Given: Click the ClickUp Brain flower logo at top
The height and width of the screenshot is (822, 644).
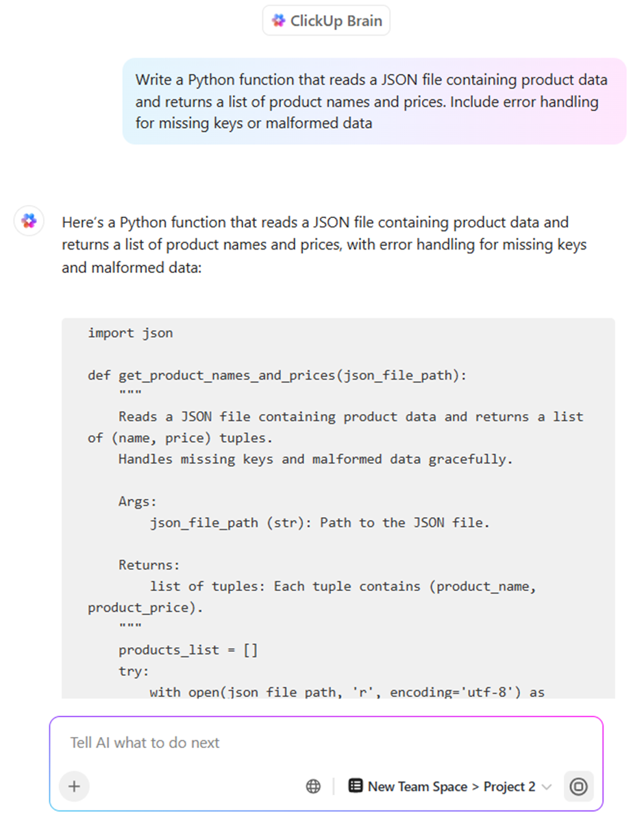Looking at the screenshot, I should tap(278, 21).
